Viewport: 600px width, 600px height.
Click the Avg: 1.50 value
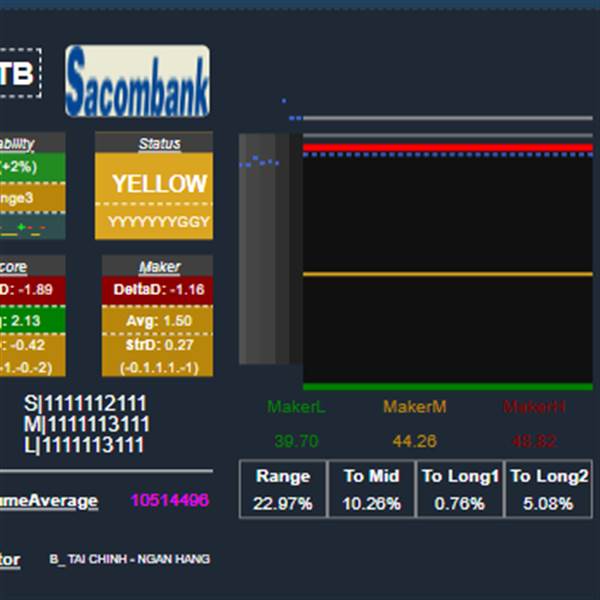[157, 321]
